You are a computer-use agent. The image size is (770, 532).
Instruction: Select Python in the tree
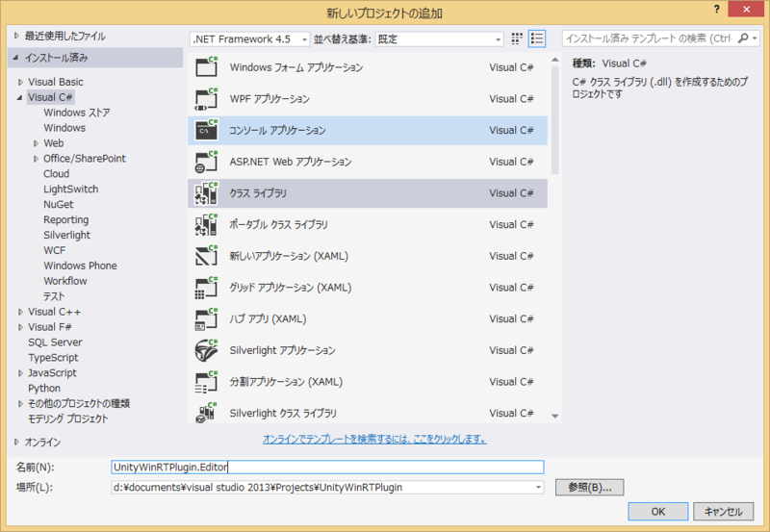44,389
